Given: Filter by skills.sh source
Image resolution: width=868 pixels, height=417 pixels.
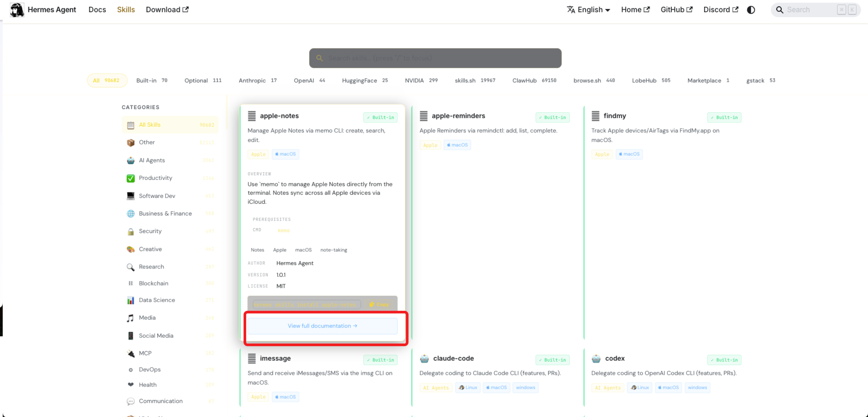Looking at the screenshot, I should click(475, 81).
